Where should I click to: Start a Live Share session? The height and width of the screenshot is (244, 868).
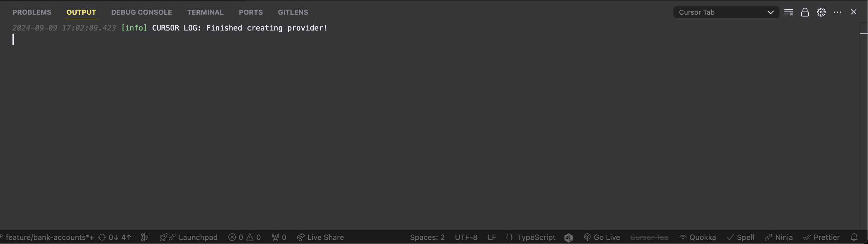tap(320, 237)
